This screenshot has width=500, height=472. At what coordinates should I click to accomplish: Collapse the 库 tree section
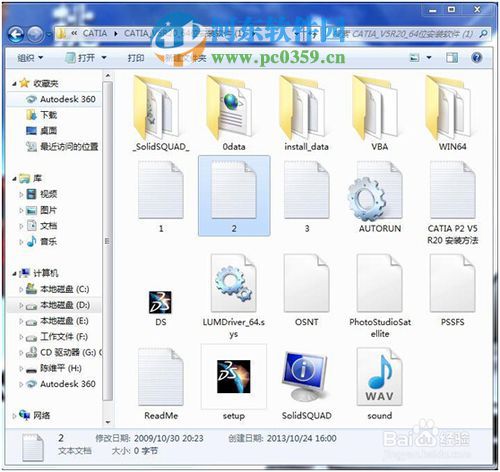pos(14,179)
